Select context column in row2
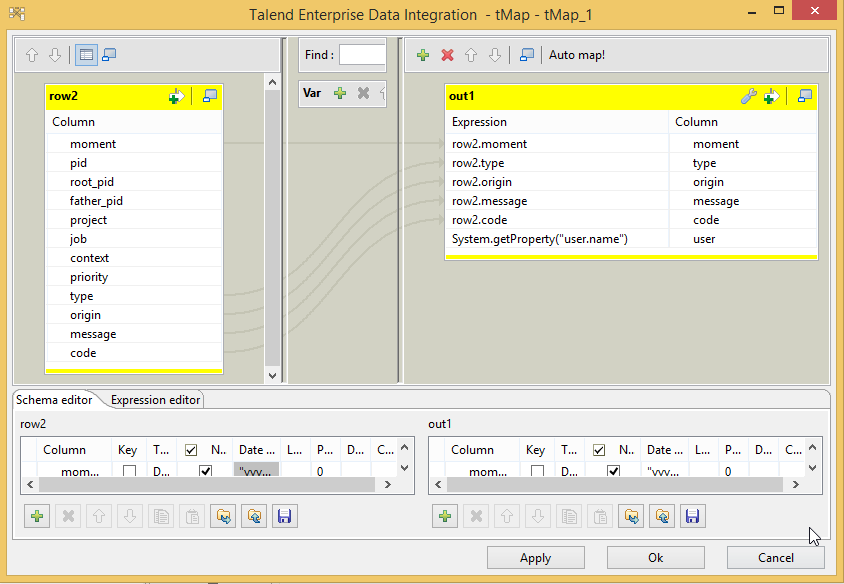Image resolution: width=844 pixels, height=584 pixels. tap(135, 258)
